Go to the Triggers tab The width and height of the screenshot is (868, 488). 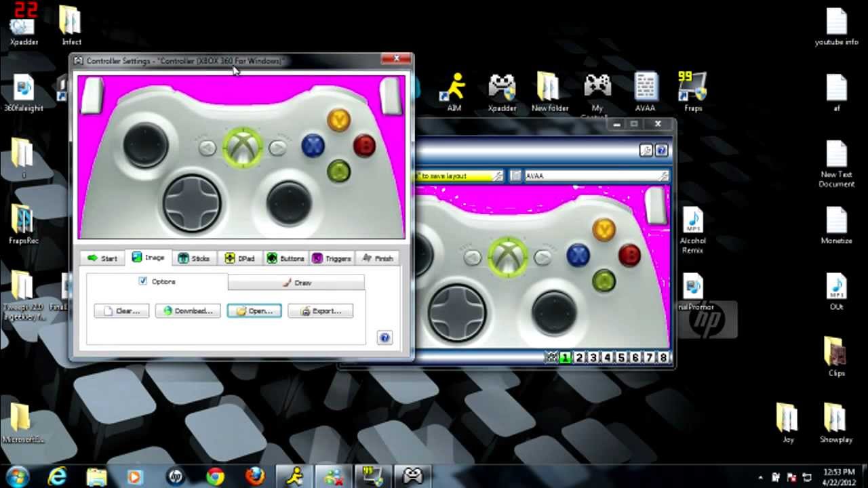pyautogui.click(x=331, y=258)
